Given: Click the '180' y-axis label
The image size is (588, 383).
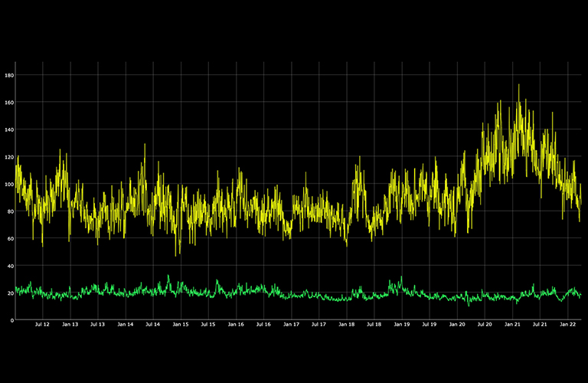Looking at the screenshot, I should click(9, 75).
